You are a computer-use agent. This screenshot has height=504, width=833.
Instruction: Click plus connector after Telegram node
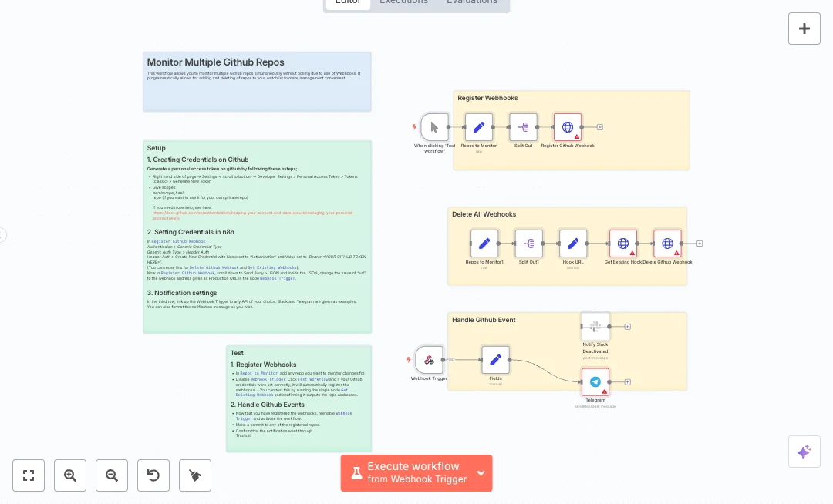(627, 381)
